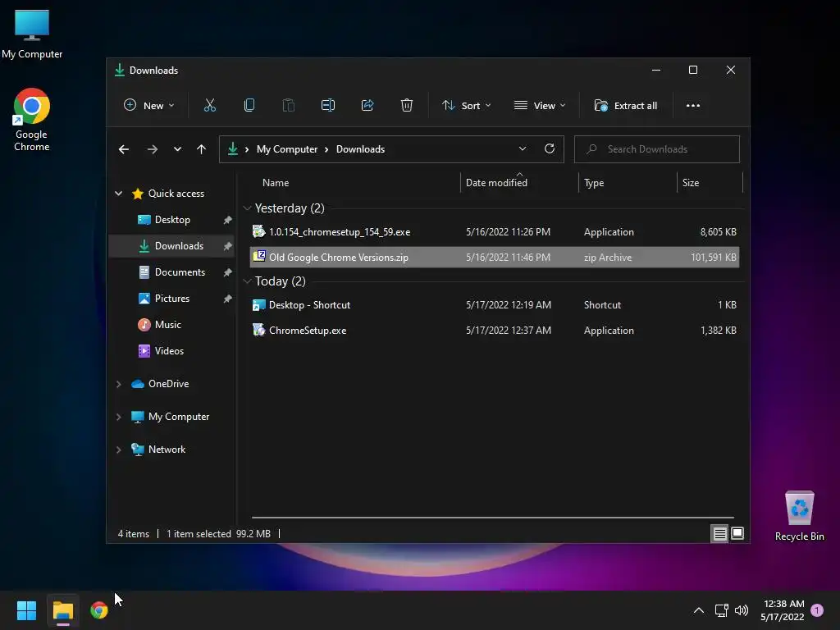Open Recycle Bin on desktop
Viewport: 840px width, 630px height.
(x=799, y=516)
